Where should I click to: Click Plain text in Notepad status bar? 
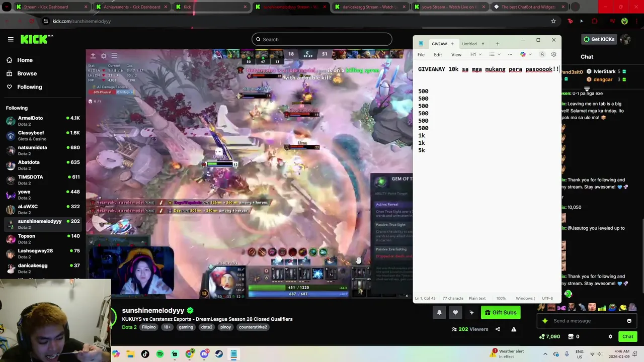[x=477, y=298]
